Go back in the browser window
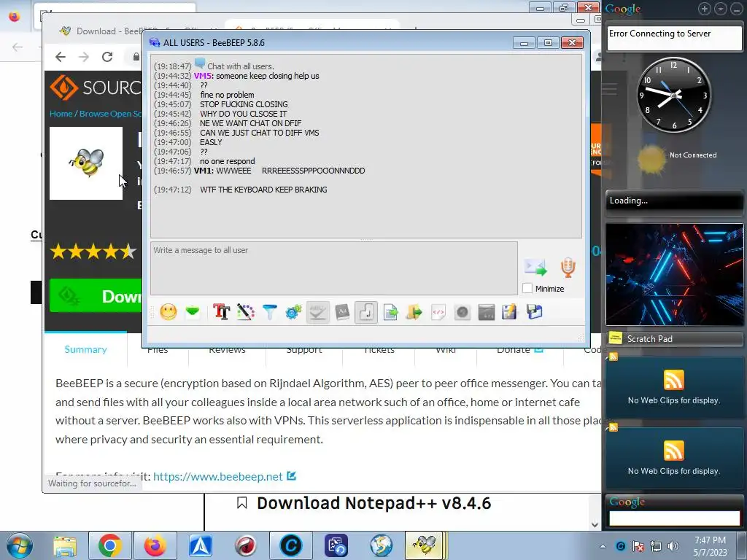Image resolution: width=747 pixels, height=560 pixels. click(x=61, y=57)
